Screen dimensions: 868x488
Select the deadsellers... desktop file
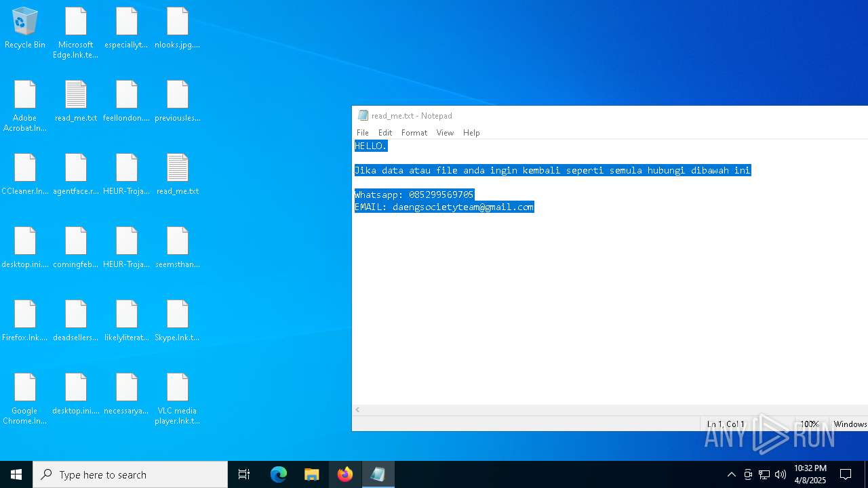pyautogui.click(x=76, y=321)
